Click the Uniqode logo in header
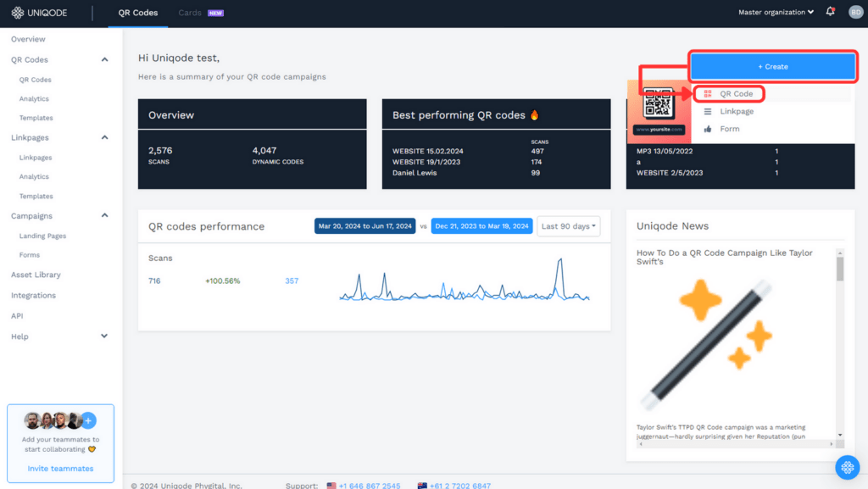This screenshot has width=868, height=489. (41, 13)
